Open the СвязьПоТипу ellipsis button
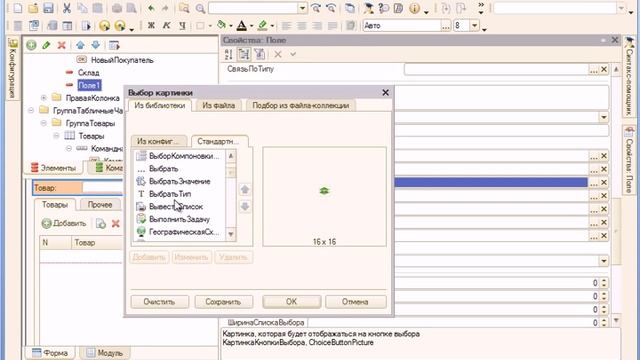 593,69
